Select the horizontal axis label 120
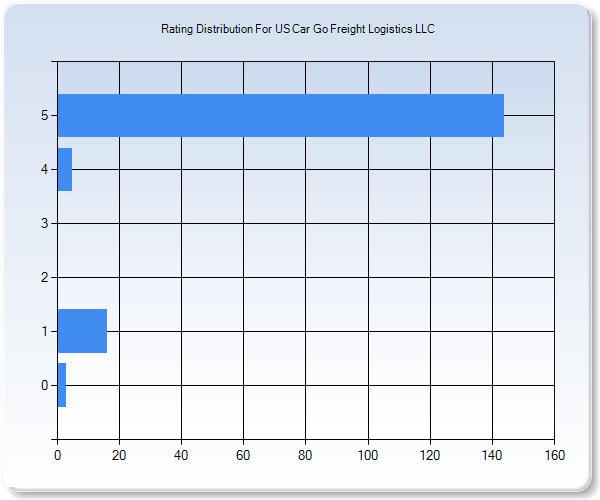600x500 pixels. [x=430, y=455]
